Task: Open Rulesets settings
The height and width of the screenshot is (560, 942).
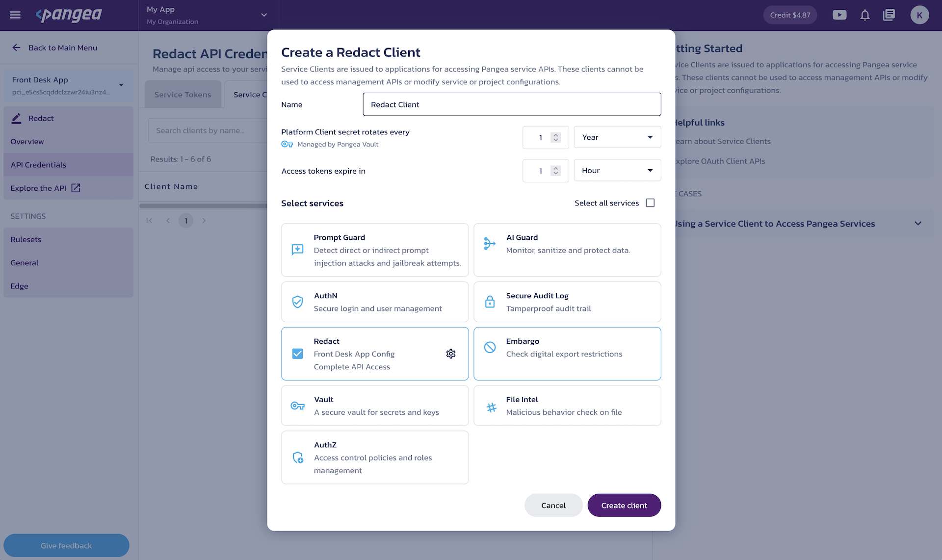Action: (68, 239)
